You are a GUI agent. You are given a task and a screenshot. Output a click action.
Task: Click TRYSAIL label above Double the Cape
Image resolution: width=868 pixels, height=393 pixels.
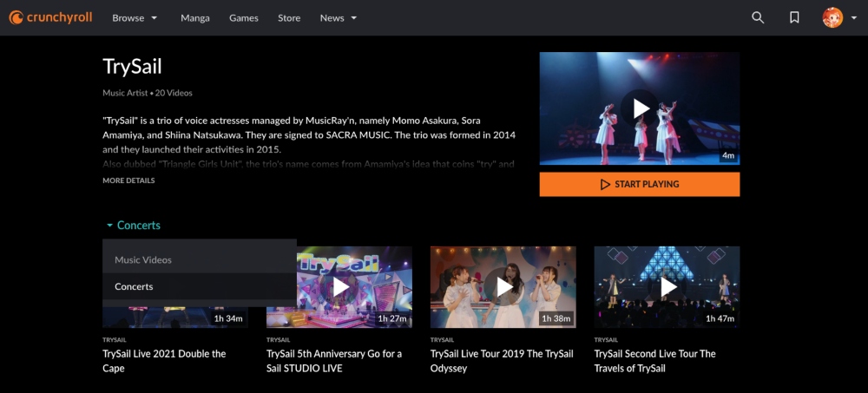(x=114, y=340)
